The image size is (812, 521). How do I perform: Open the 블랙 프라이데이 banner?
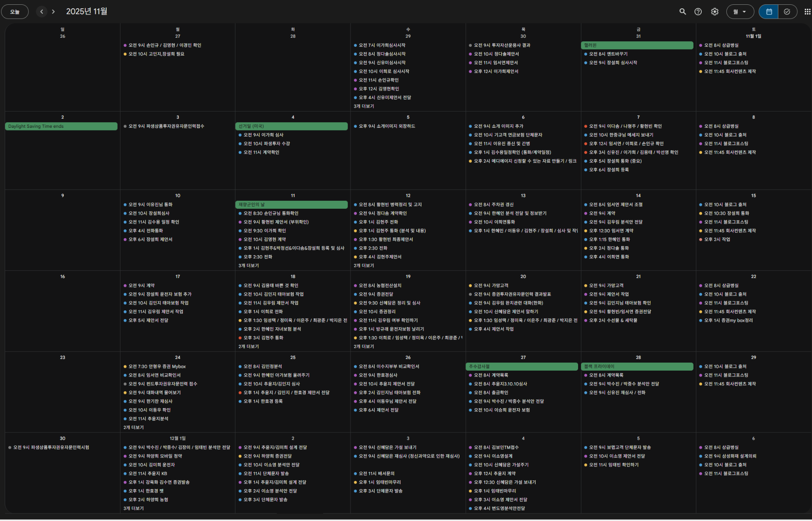click(x=637, y=367)
